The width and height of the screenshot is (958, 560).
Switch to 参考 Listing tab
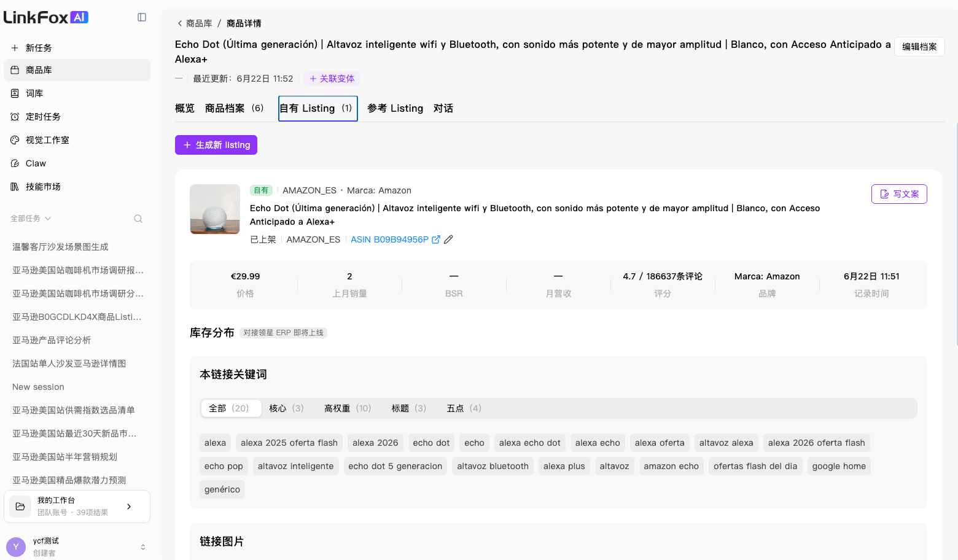pyautogui.click(x=395, y=108)
